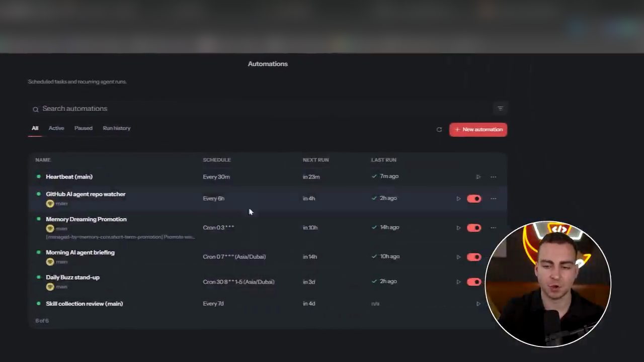The image size is (644, 362).
Task: Click the magnifier icon in the search bar
Action: tap(36, 109)
